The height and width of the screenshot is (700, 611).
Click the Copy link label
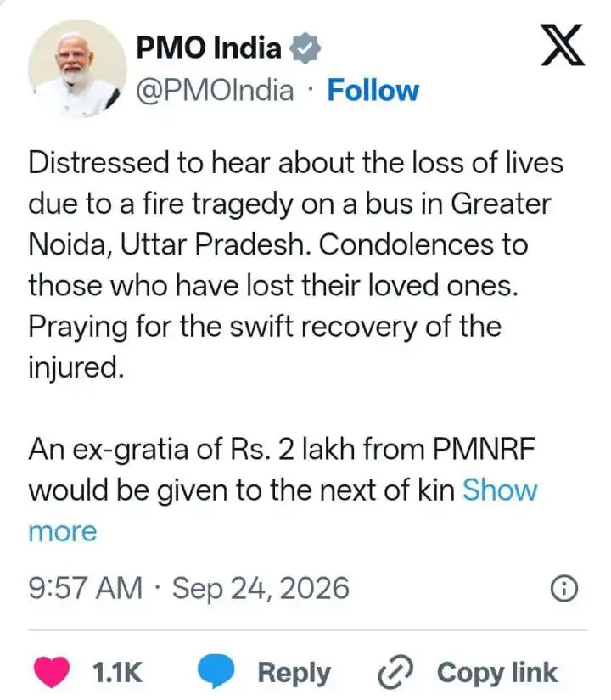pos(497,673)
